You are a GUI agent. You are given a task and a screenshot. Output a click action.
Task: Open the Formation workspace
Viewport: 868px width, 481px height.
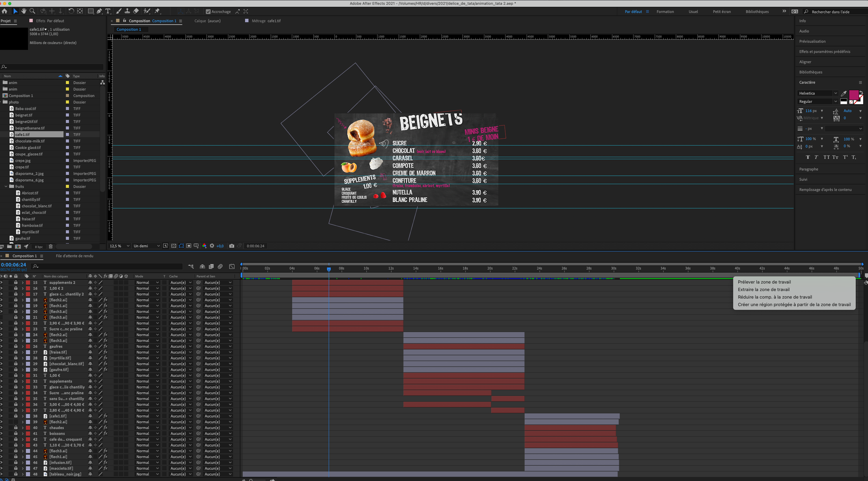[665, 12]
